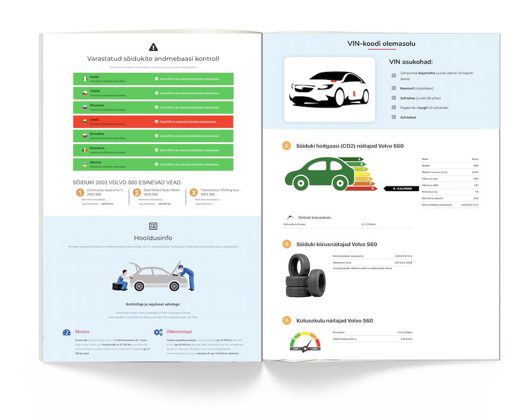
Task: Click the 'Sloveenia' country name
Action: (97, 105)
